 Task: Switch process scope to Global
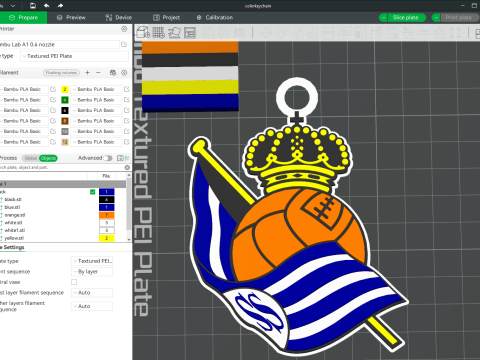coord(31,158)
